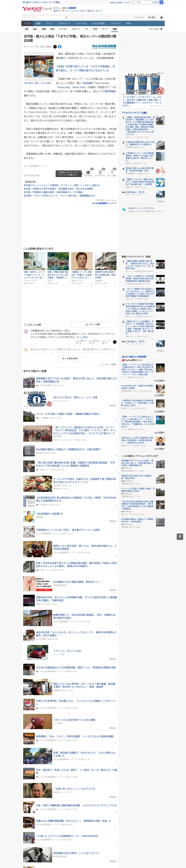This screenshot has width=186, height=868.
Task: Click the first commenter's avatar
Action: pos(26,332)
